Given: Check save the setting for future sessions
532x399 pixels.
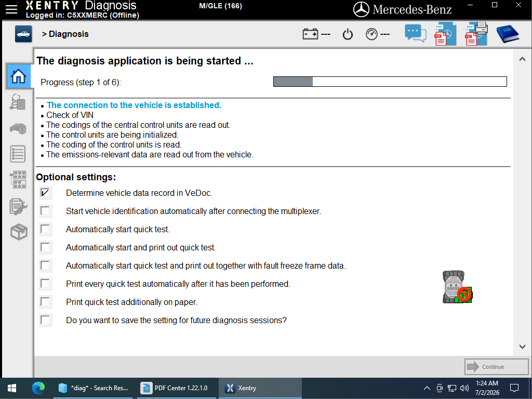Looking at the screenshot, I should (45, 320).
